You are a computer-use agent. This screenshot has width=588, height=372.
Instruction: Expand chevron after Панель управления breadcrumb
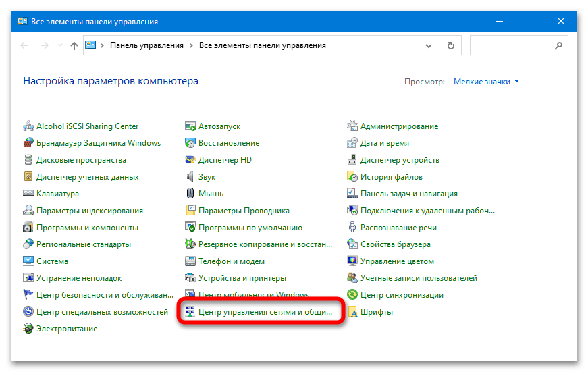pyautogui.click(x=191, y=45)
